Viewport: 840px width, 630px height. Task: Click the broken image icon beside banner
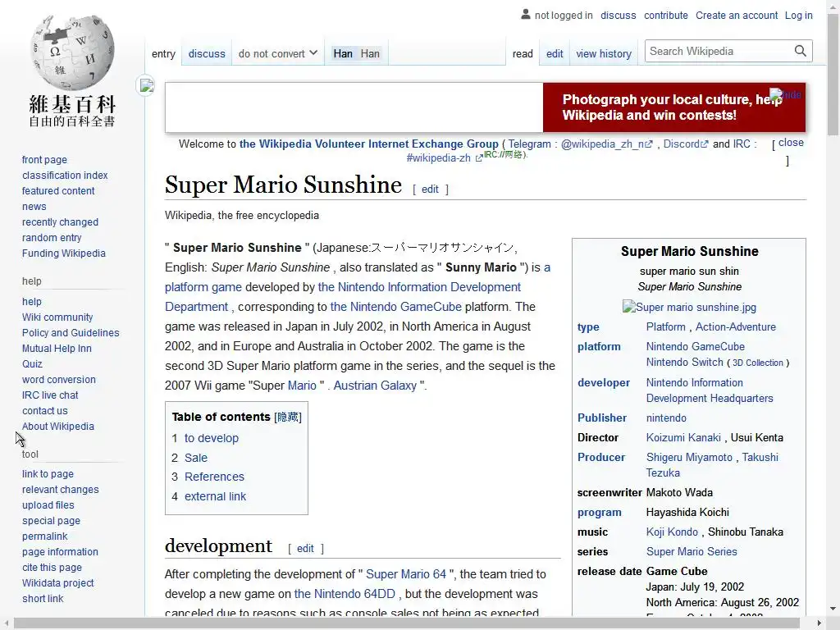(x=146, y=85)
